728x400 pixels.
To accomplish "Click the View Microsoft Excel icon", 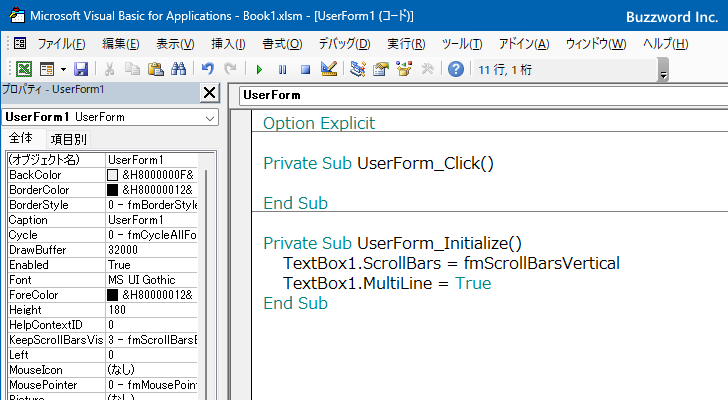I will click(24, 69).
